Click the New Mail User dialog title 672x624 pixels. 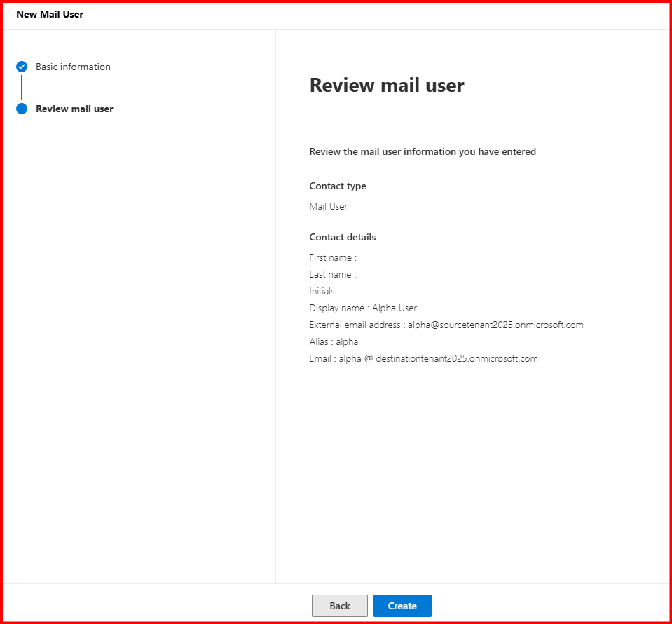coord(50,14)
